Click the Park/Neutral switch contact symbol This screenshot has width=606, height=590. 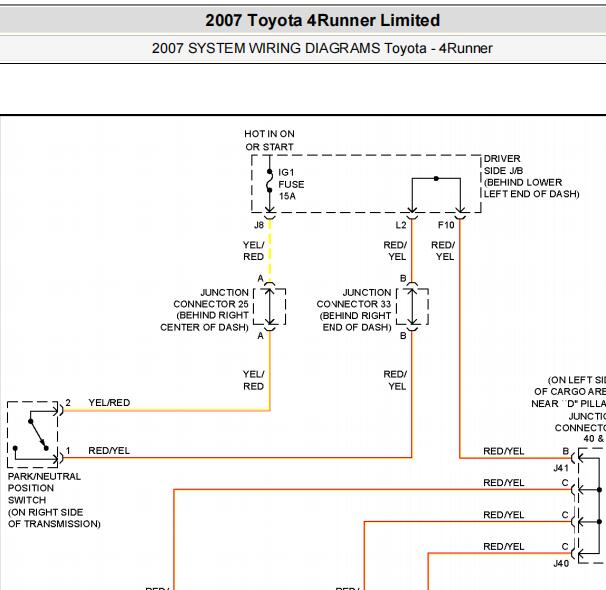[32, 434]
